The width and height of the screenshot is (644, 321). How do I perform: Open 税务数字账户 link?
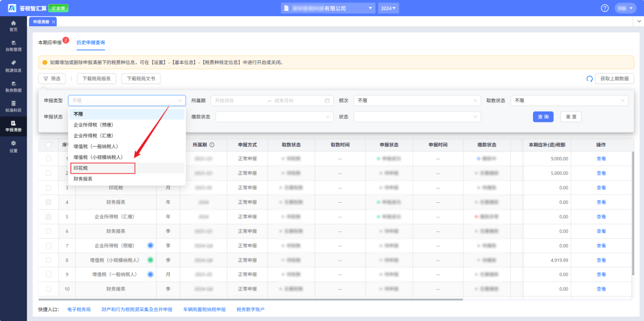(x=250, y=309)
